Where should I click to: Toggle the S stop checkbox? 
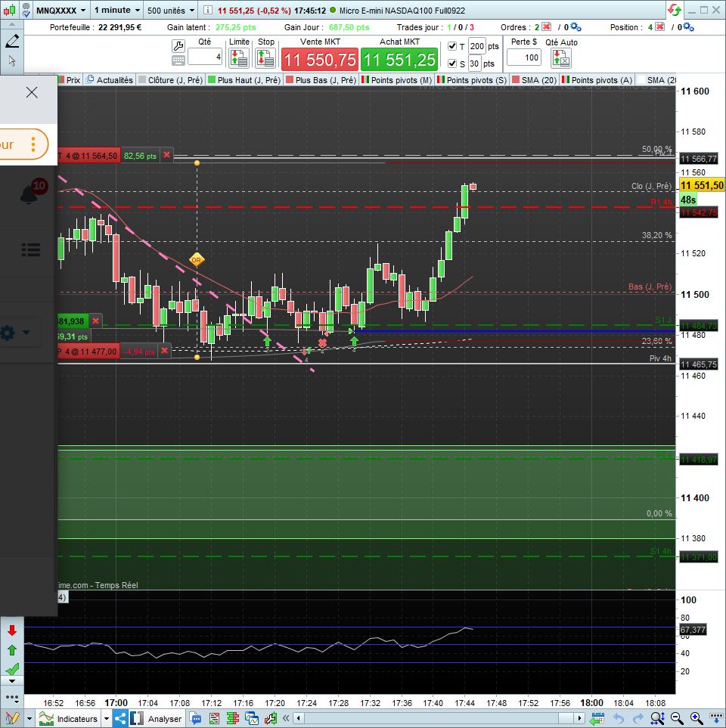point(452,64)
